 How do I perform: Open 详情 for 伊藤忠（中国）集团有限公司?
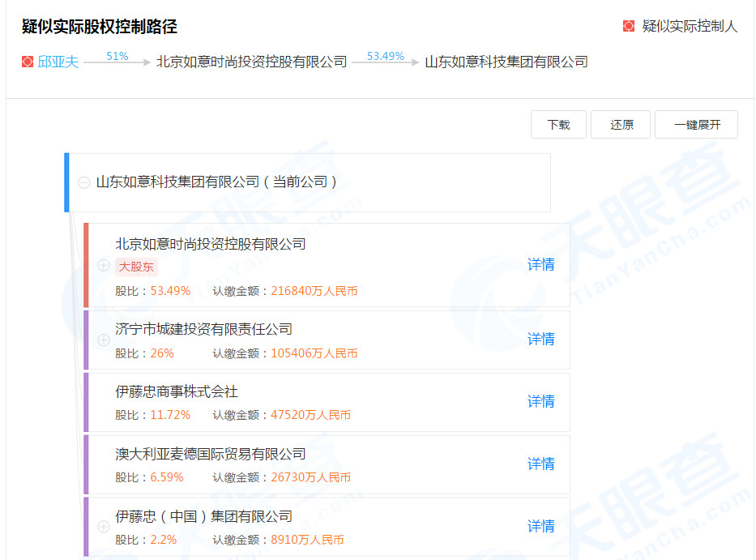pos(541,526)
